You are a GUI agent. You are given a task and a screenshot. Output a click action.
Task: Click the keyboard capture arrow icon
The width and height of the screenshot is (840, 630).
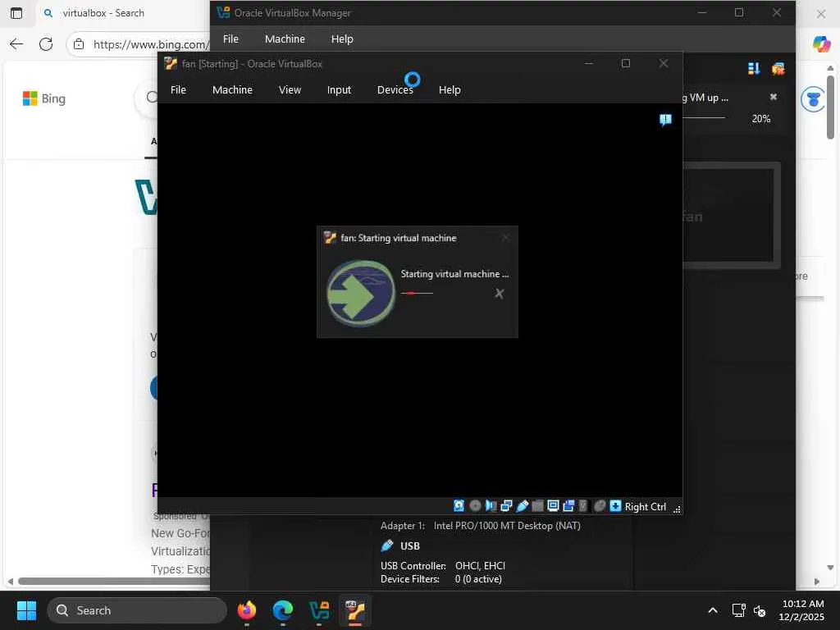[x=615, y=505]
